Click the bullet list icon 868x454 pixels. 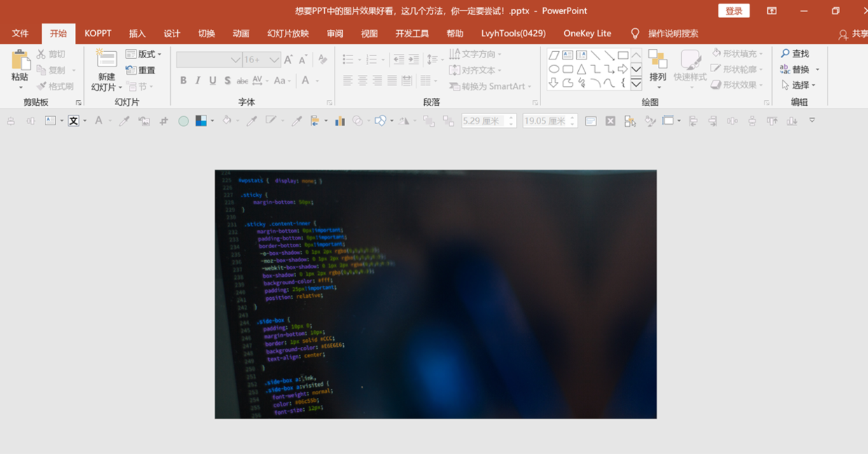tap(349, 60)
